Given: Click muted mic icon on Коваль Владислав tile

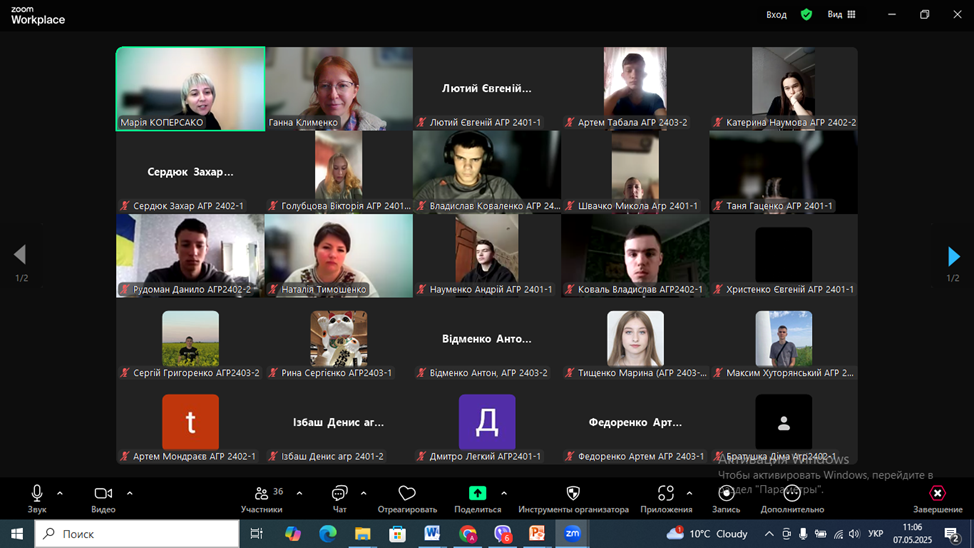Looking at the screenshot, I should [570, 290].
